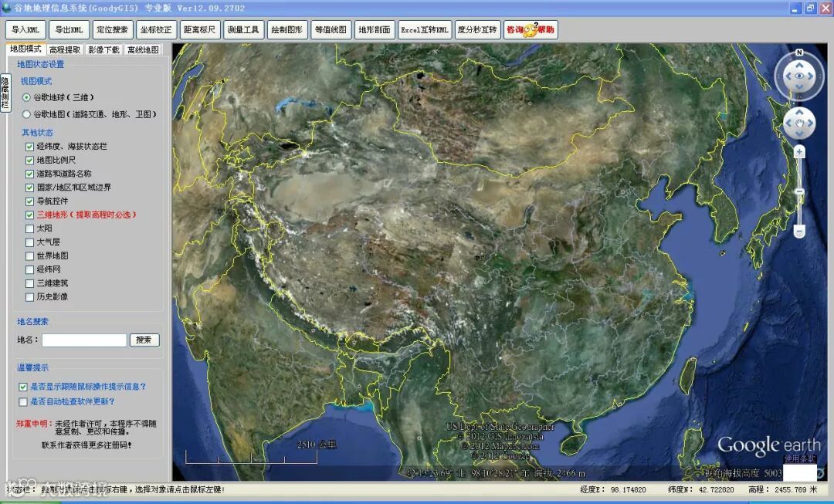Toggle the 国家/地区和区域边界 checkbox
This screenshot has width=834, height=504.
30,188
